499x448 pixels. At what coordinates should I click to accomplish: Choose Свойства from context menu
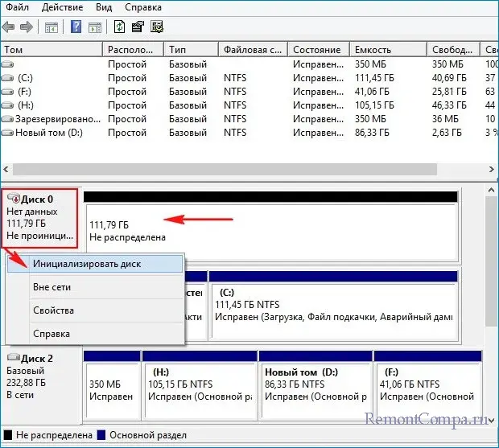click(x=53, y=310)
